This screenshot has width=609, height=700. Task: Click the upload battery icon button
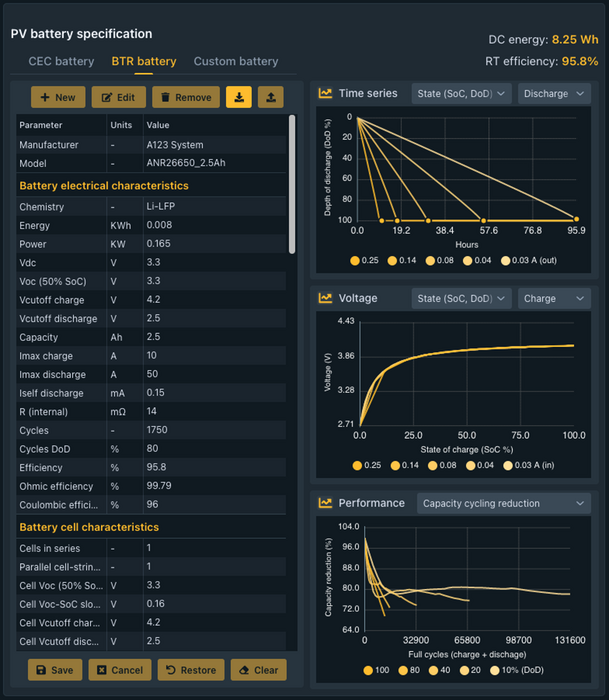[270, 97]
